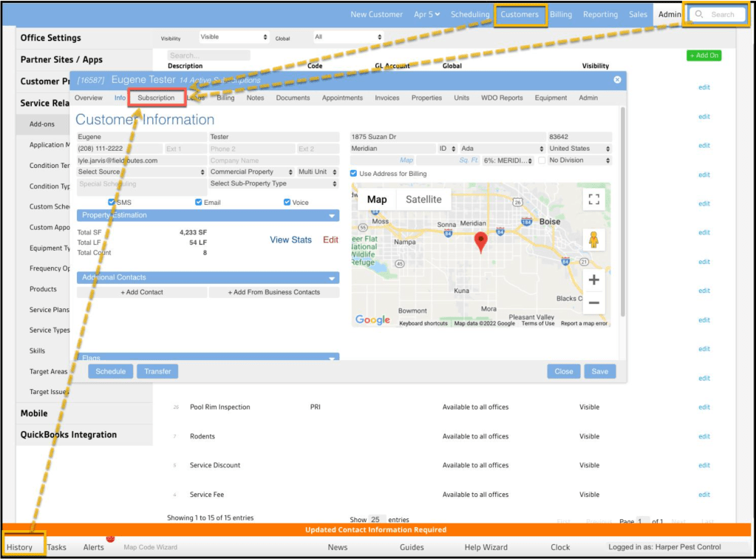Uncheck the Email checkbox
The width and height of the screenshot is (756, 559).
tap(199, 203)
